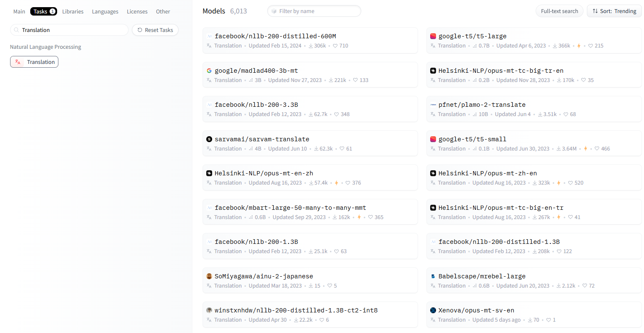This screenshot has width=644, height=333.
Task: Click the Babelscape avatar beside mrebel-large
Action: [x=433, y=276]
